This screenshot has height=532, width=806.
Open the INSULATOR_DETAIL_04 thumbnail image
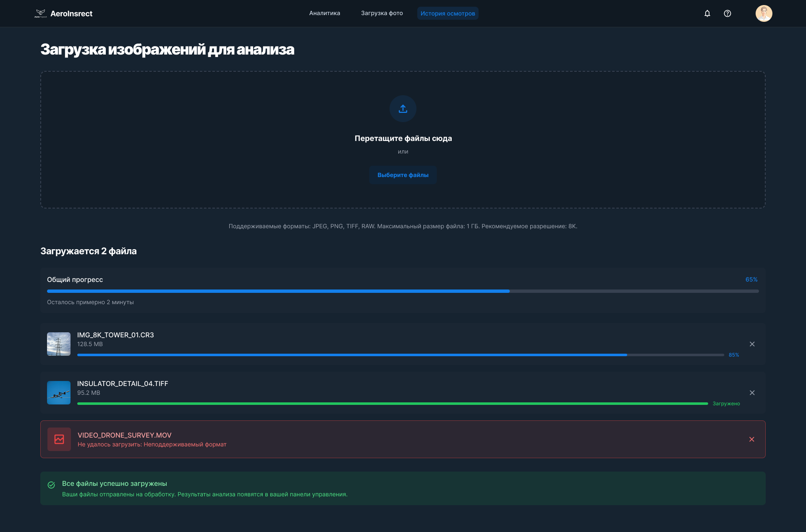tap(59, 393)
